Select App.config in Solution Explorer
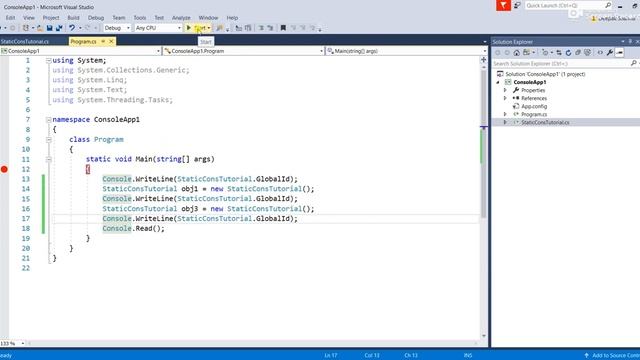This screenshot has width=640, height=360. (534, 106)
